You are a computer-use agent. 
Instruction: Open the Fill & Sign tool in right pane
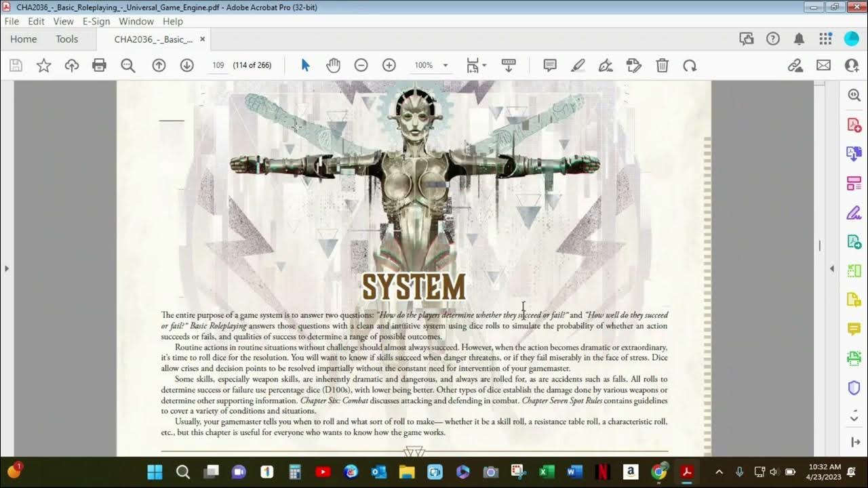(854, 213)
